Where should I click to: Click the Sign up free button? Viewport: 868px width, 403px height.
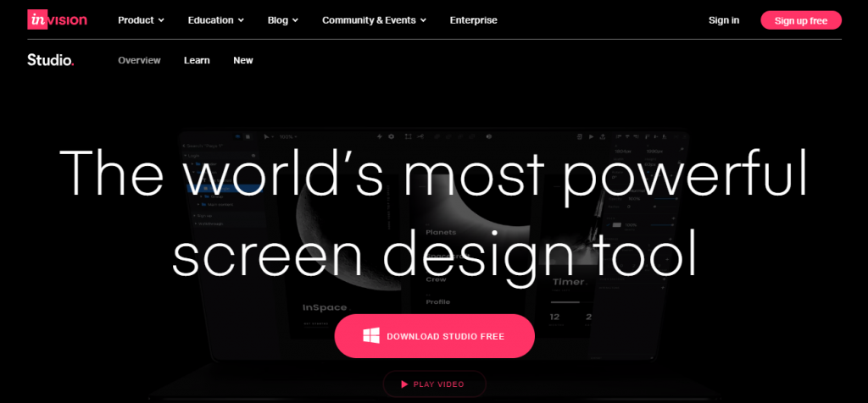tap(800, 20)
